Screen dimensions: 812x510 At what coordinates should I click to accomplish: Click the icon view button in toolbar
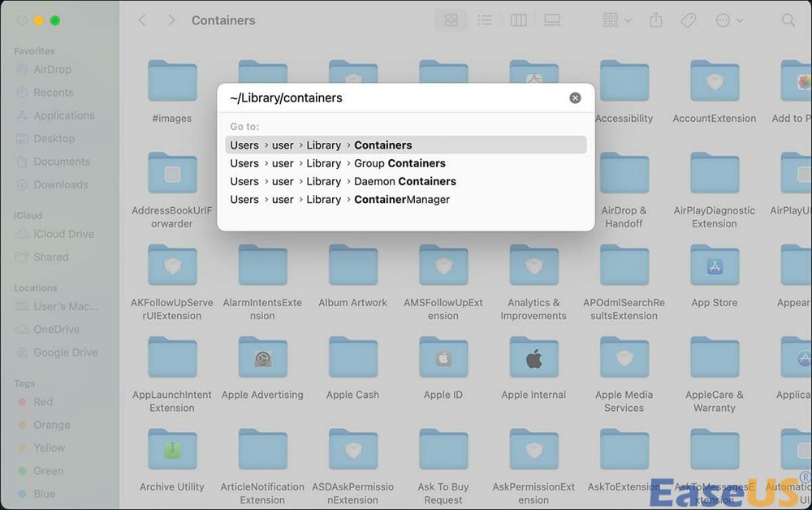tap(451, 20)
